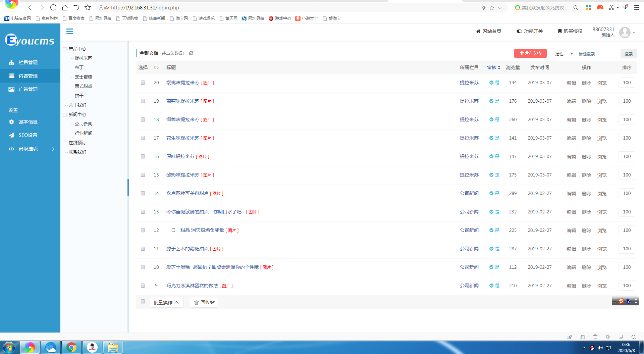Open address bar dropdown chevron
This screenshot has width=644, height=354.
point(500,8)
